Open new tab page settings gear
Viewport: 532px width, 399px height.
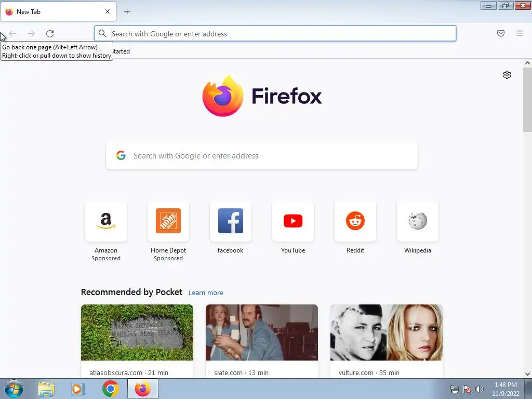tap(507, 75)
